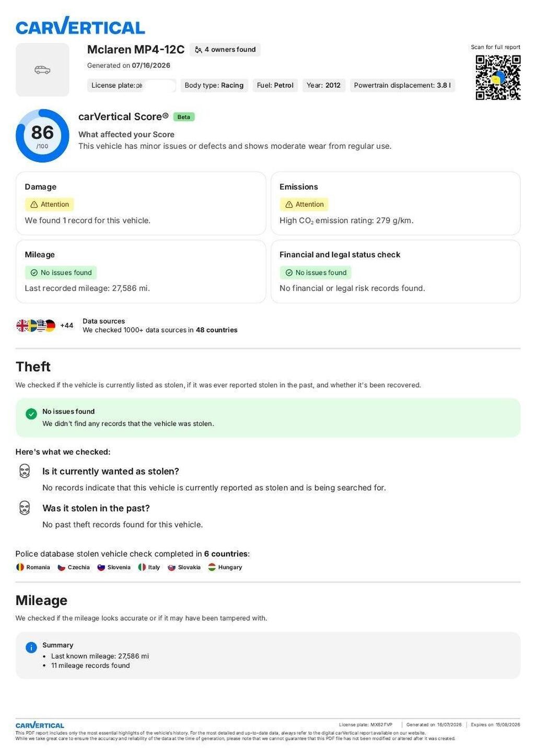Click the green Beta badge

coord(184,117)
